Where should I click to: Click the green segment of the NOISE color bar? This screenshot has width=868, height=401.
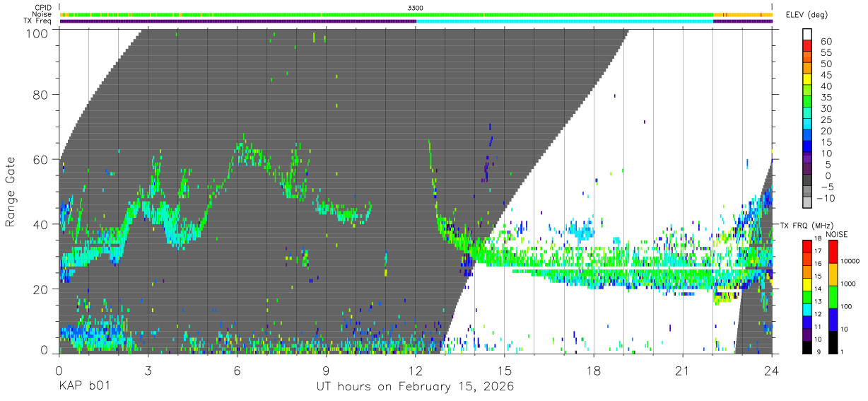coord(833,296)
